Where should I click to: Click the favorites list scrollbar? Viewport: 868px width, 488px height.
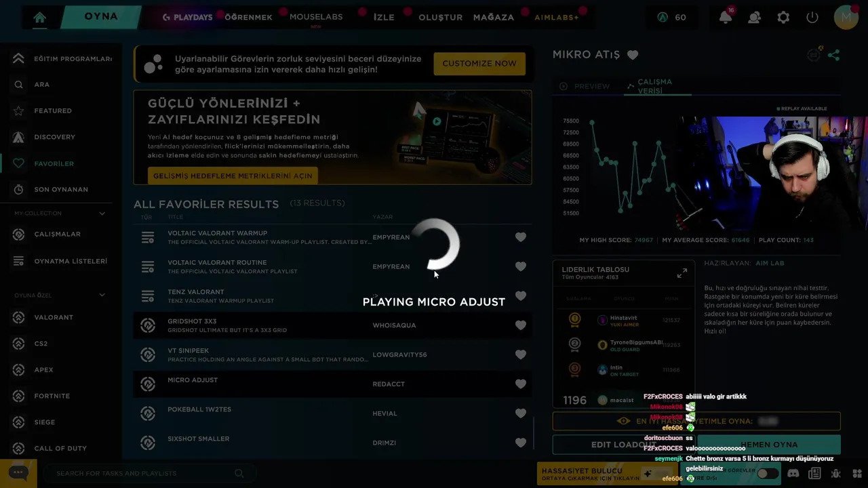[x=534, y=432]
